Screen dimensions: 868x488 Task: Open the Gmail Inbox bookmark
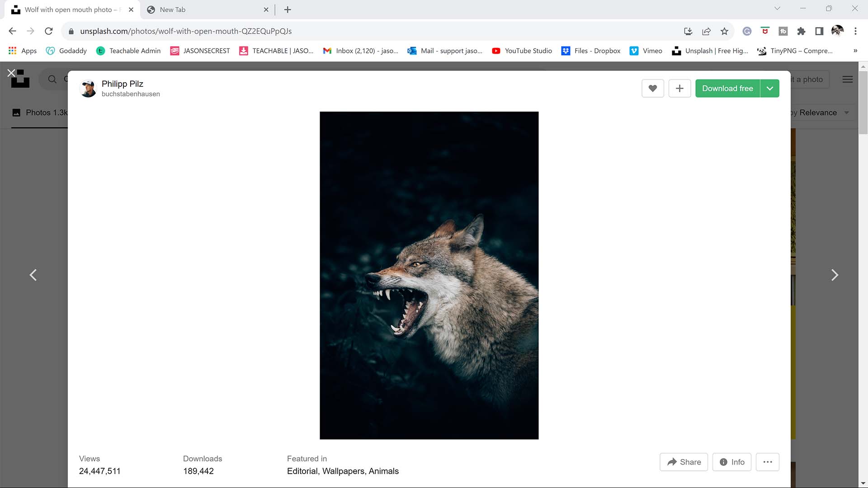pos(361,51)
